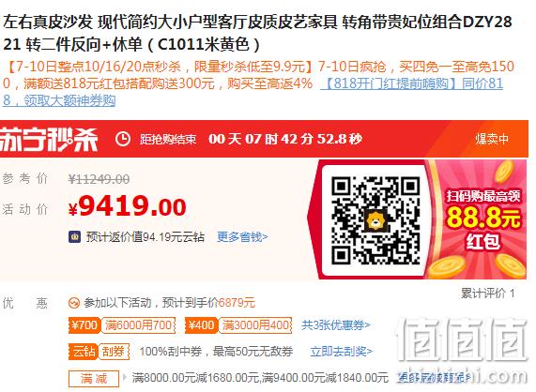Expand 共3张优惠券 coupon list
Screen dimensions: 536x392
coord(336,324)
